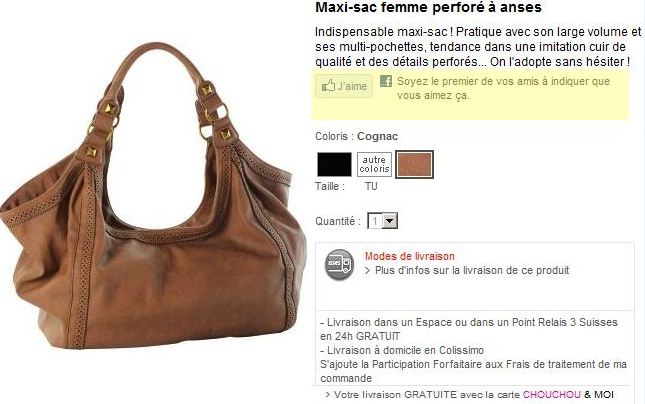The width and height of the screenshot is (645, 404).
Task: Click the quantity value field showing 1
Action: coord(375,221)
